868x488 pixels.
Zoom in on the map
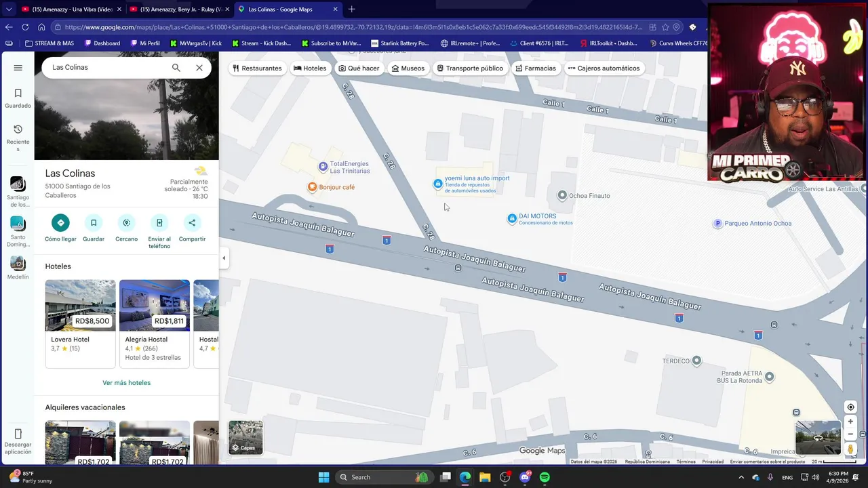(x=850, y=422)
